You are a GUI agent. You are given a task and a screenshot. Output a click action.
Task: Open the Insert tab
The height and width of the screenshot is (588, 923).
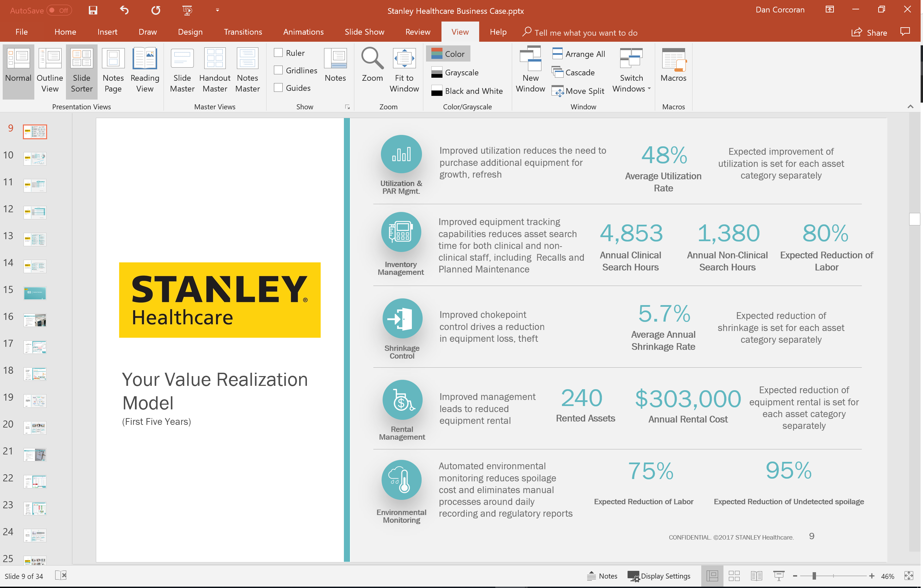pos(107,32)
